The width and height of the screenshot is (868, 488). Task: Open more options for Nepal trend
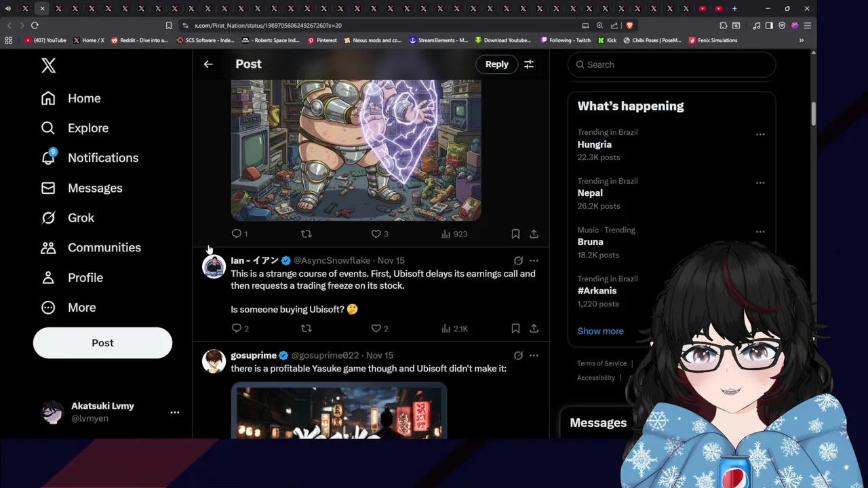[x=760, y=183]
